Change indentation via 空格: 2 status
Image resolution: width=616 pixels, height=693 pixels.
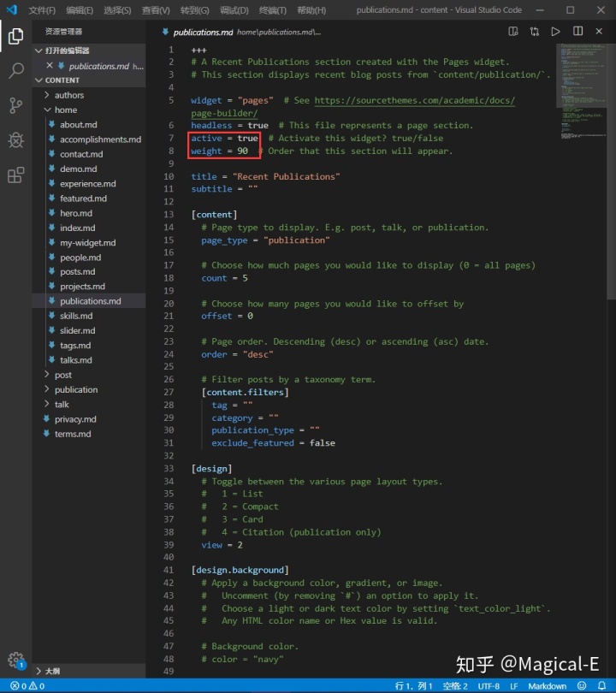tap(454, 686)
